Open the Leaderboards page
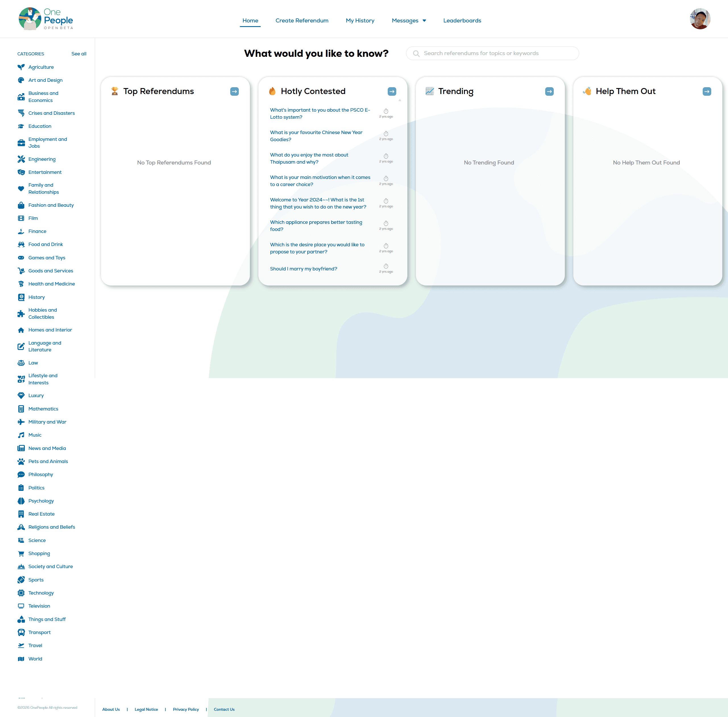The height and width of the screenshot is (717, 728). [x=462, y=21]
